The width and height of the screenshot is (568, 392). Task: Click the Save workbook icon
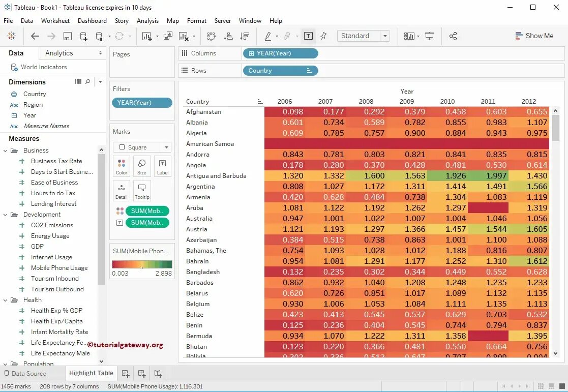pyautogui.click(x=68, y=36)
